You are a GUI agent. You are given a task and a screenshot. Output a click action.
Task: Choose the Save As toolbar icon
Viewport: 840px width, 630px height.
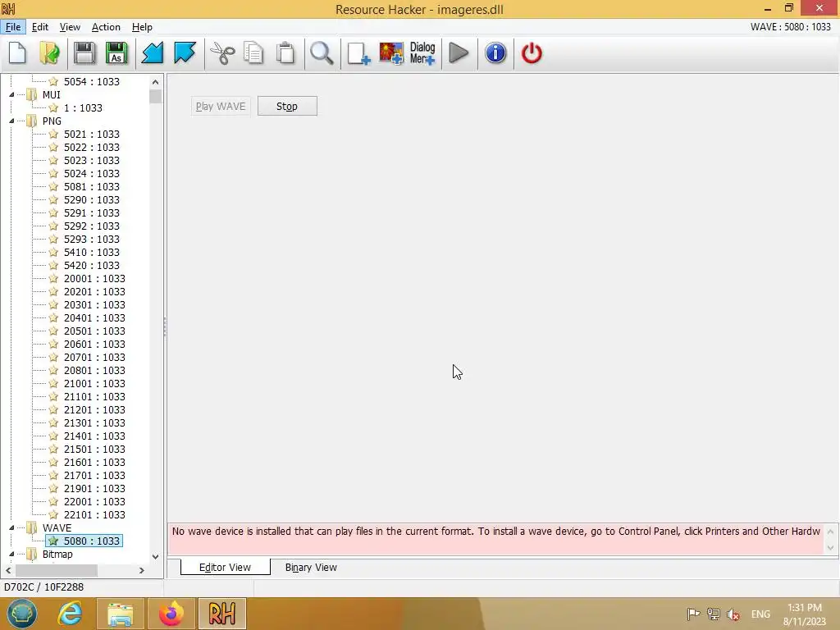coord(116,53)
